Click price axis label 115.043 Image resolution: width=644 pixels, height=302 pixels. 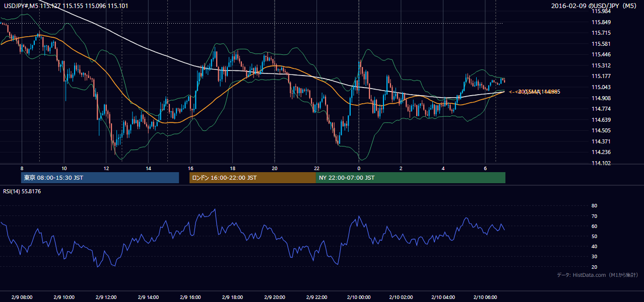601,87
